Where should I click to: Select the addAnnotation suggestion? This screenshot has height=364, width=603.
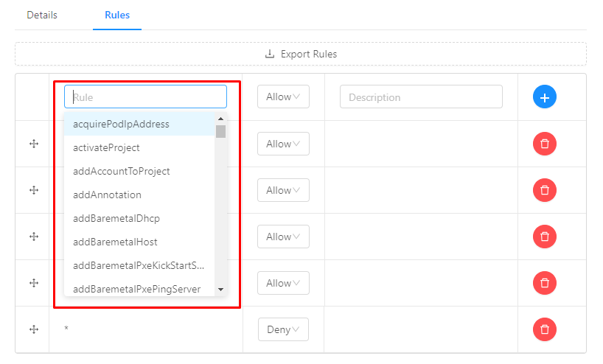pyautogui.click(x=139, y=195)
